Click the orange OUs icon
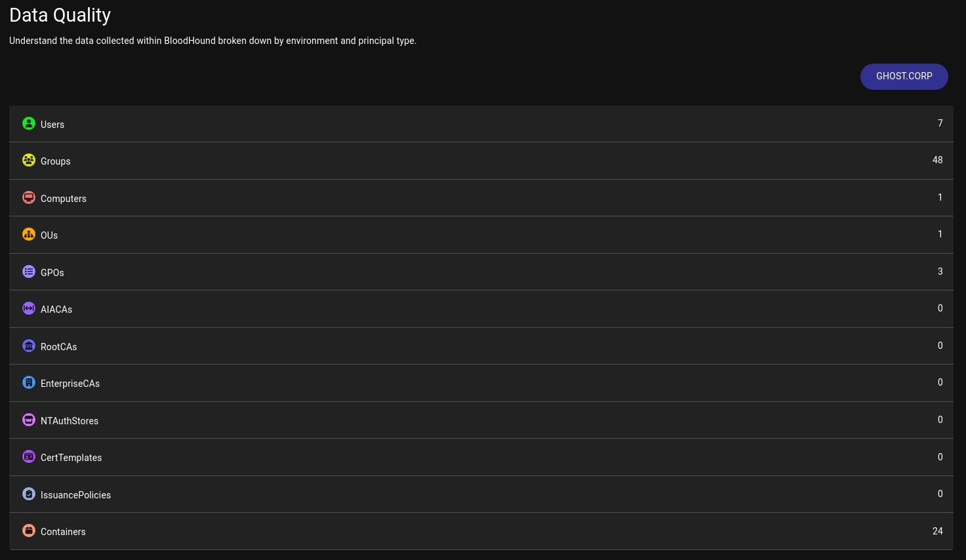Screen dimensions: 966x560 29,234
